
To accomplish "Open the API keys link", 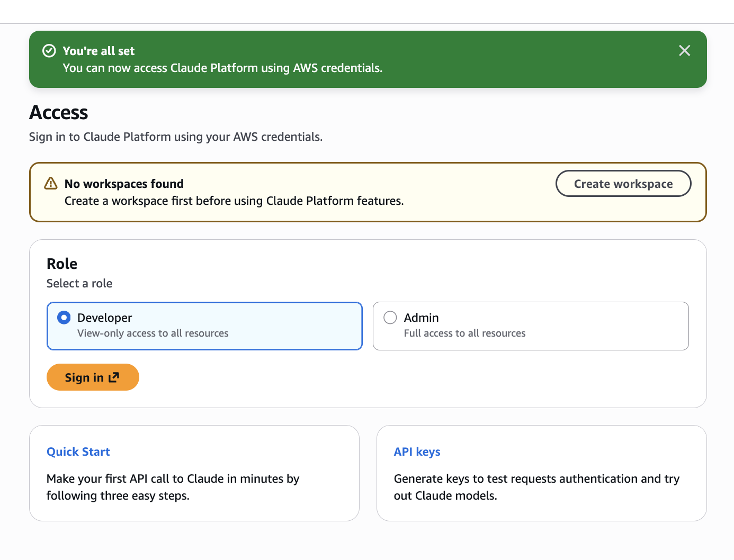I will coord(417,451).
